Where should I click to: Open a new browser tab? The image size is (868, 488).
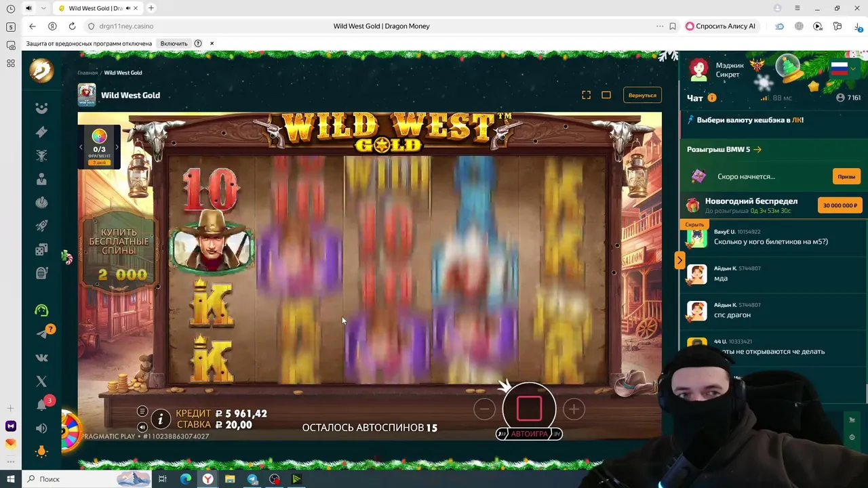[x=151, y=8]
